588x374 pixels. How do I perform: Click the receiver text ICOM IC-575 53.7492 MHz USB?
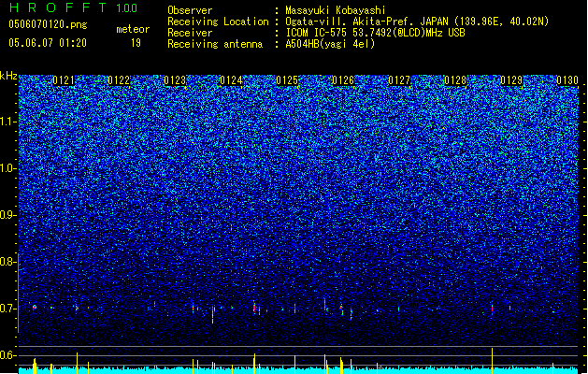click(x=376, y=33)
